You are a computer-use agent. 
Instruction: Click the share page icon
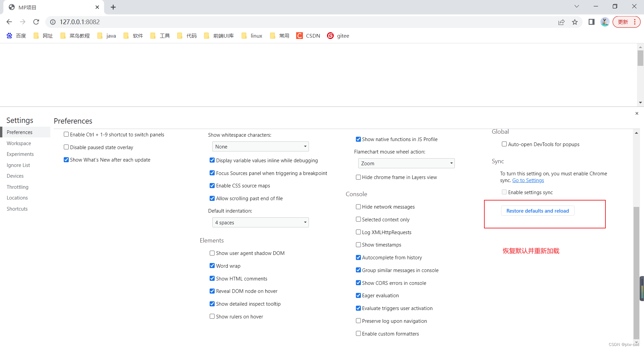tap(561, 22)
